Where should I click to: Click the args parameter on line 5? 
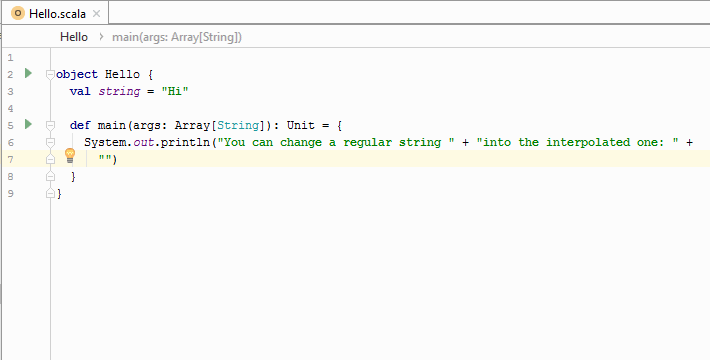point(147,125)
